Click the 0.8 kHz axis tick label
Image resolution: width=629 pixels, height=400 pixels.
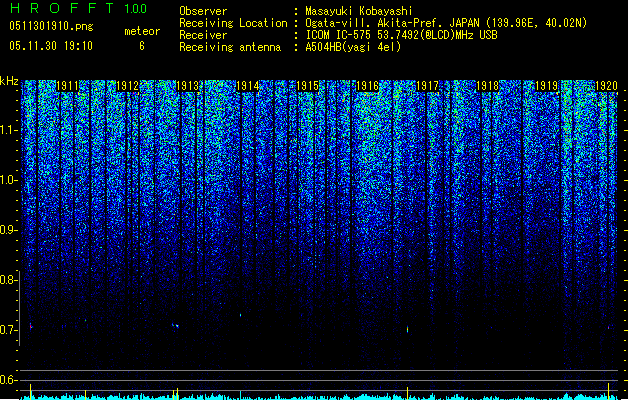pos(9,280)
